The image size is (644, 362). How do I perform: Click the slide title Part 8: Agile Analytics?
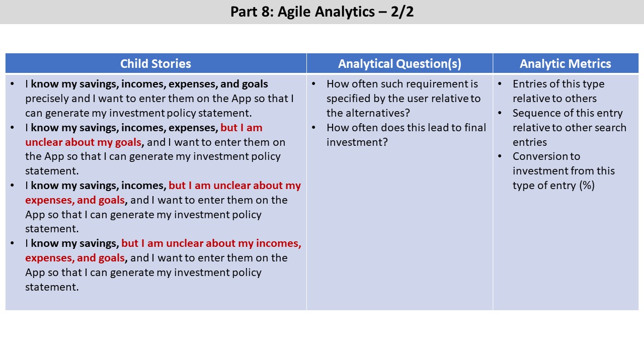322,12
